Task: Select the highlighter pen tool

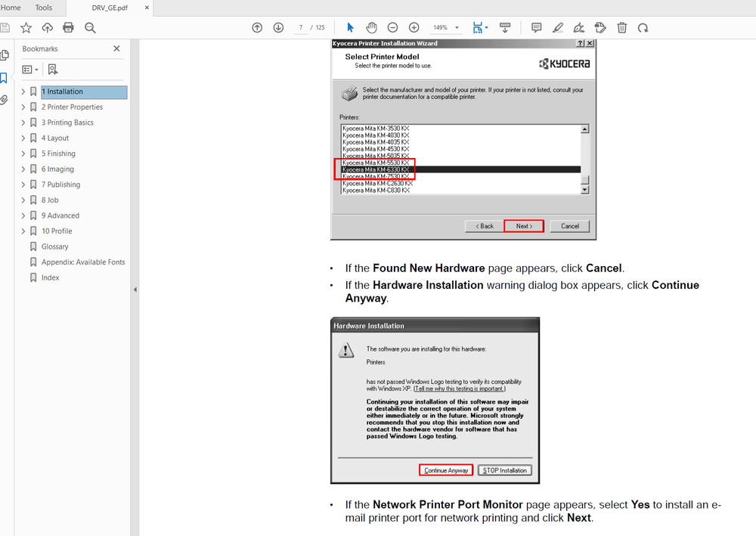Action: pyautogui.click(x=558, y=27)
